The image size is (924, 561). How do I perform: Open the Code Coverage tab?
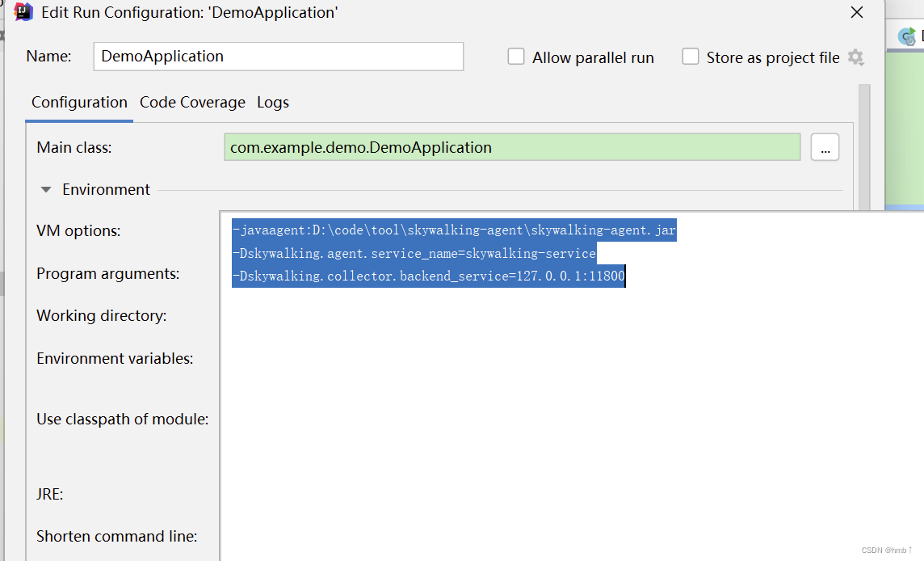coord(193,102)
